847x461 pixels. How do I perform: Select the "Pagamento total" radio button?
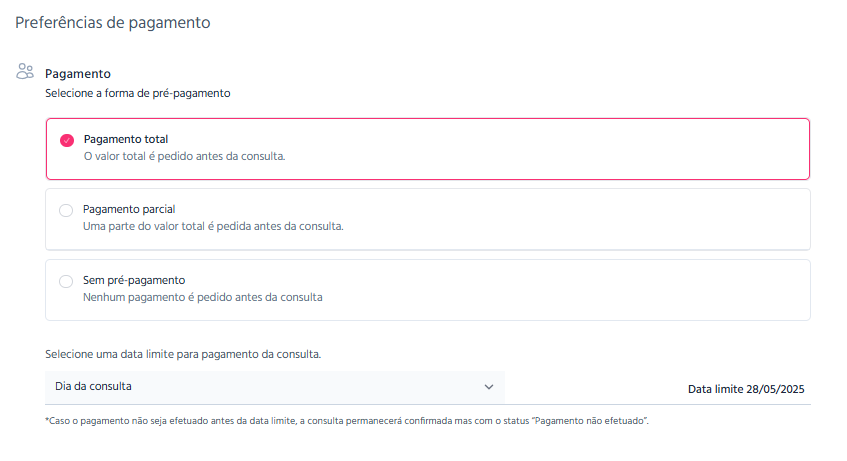(x=67, y=140)
